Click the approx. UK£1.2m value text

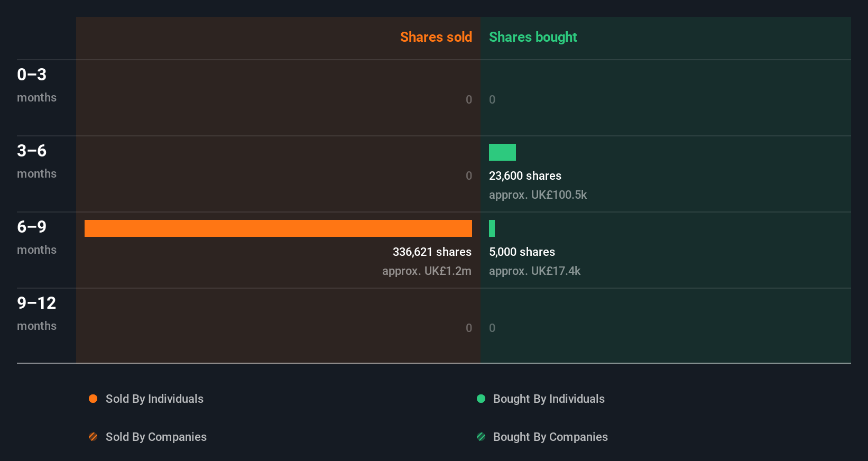(427, 271)
